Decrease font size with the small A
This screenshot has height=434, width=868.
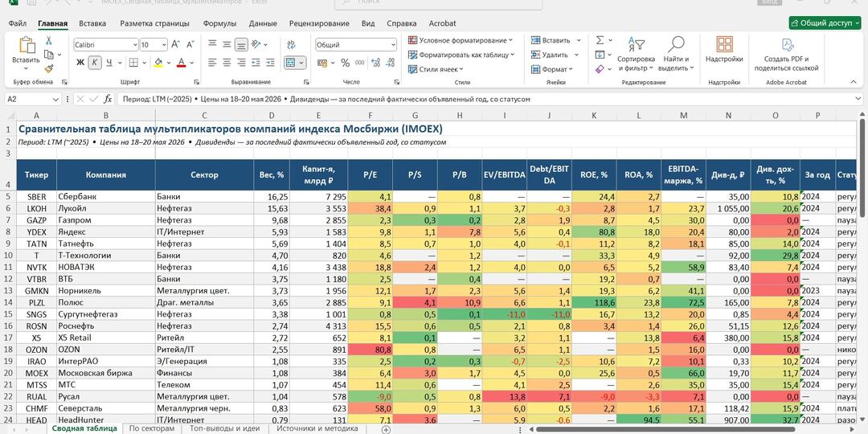click(x=190, y=44)
